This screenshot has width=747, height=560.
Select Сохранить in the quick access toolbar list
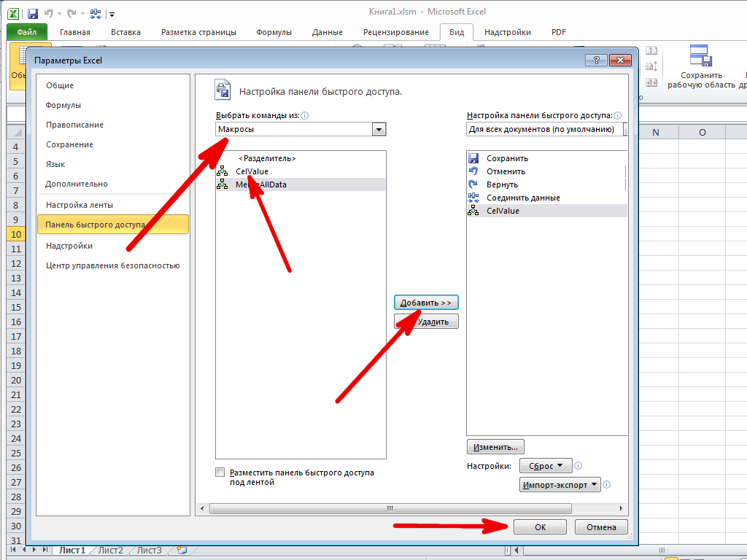pos(546,158)
